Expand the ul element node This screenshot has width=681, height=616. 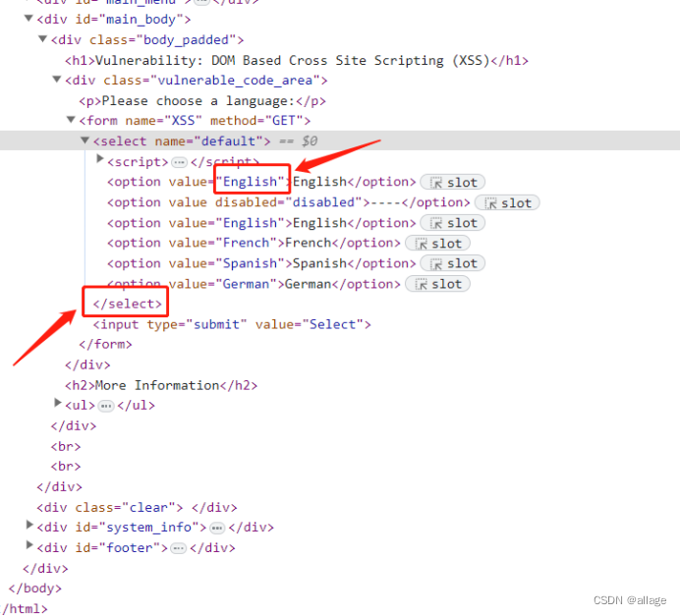click(57, 403)
